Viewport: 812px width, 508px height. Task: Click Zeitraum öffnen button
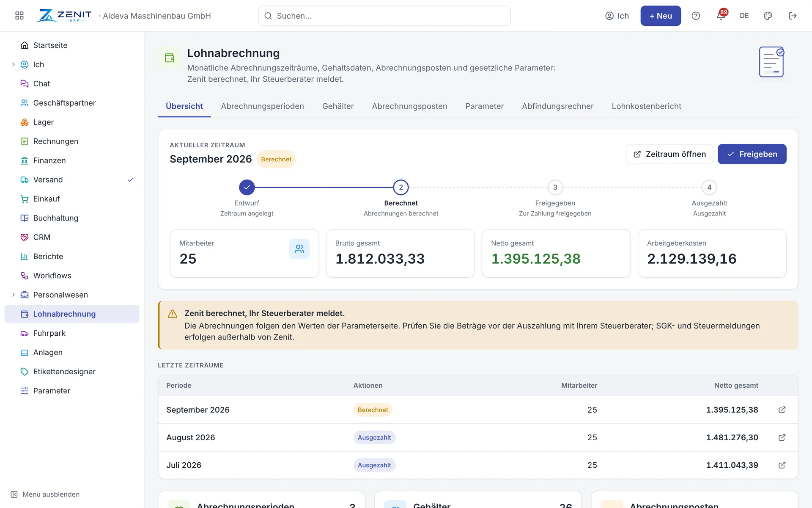click(x=669, y=154)
